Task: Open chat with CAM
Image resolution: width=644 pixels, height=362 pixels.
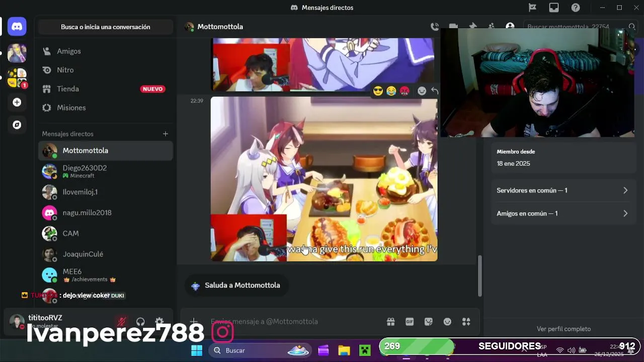Action: 106,233
